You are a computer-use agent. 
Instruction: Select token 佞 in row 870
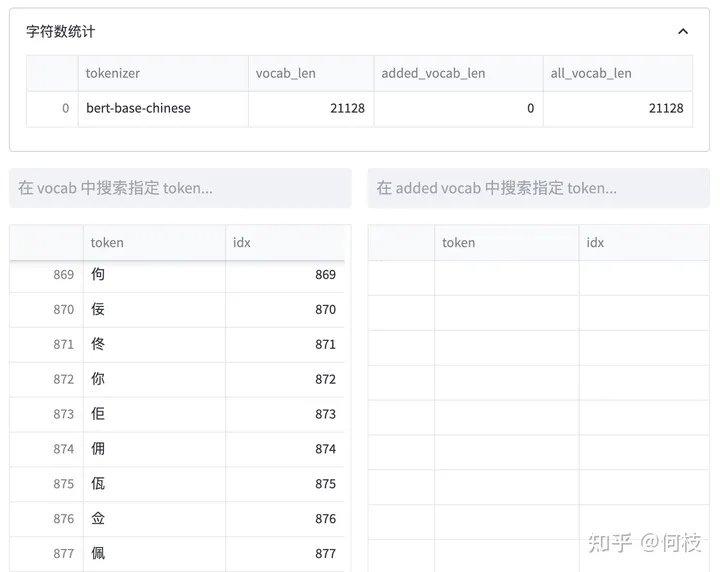coord(154,309)
